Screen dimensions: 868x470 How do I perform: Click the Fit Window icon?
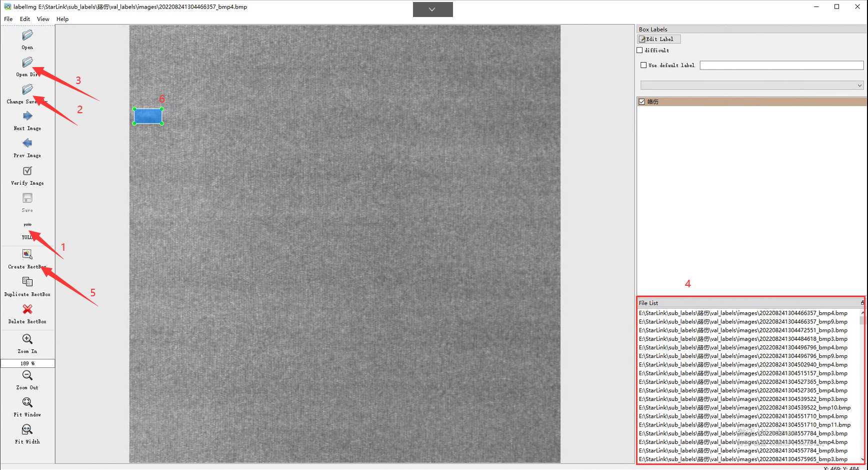(27, 402)
